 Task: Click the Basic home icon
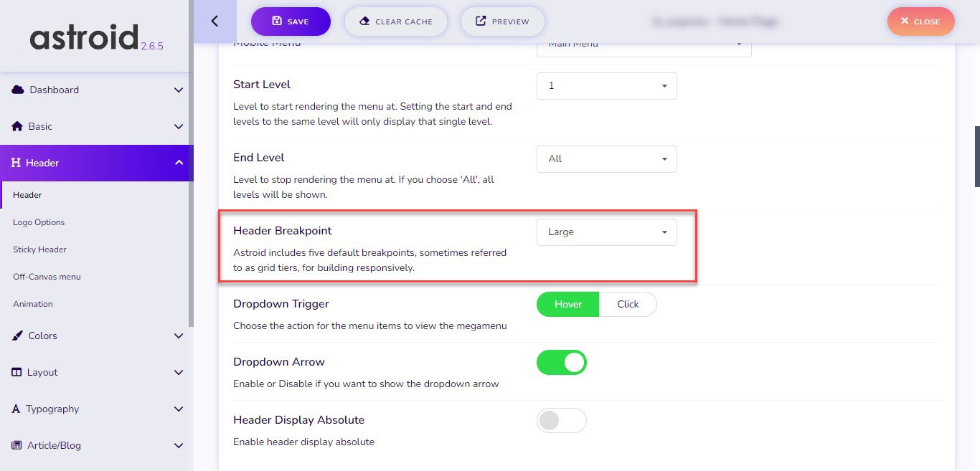click(x=17, y=126)
